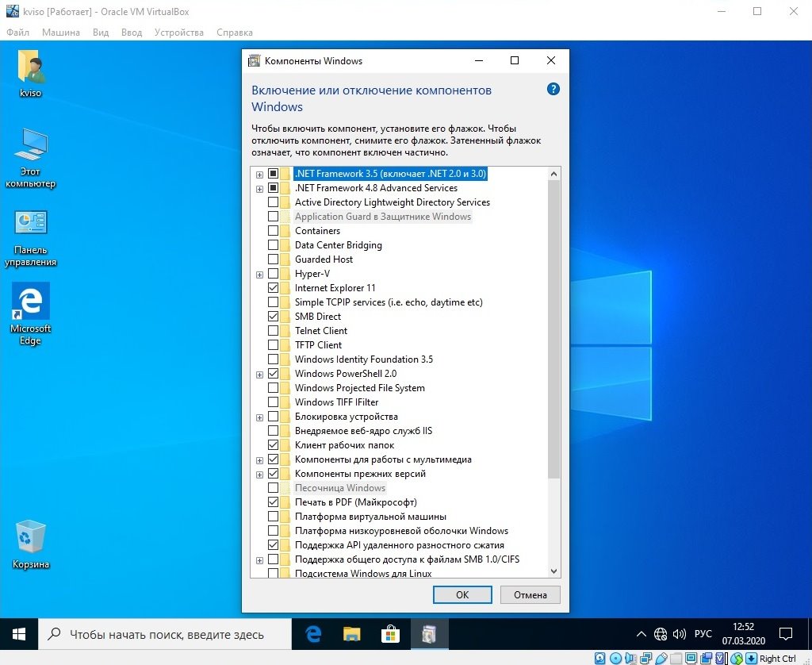This screenshot has height=665, width=812.
Task: Expand Windows PowerShell 2.0 node
Action: (259, 375)
